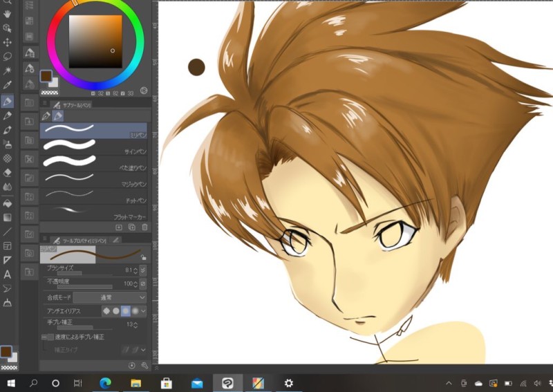Select the Eyedropper tool
This screenshot has width=553, height=392.
[x=7, y=85]
